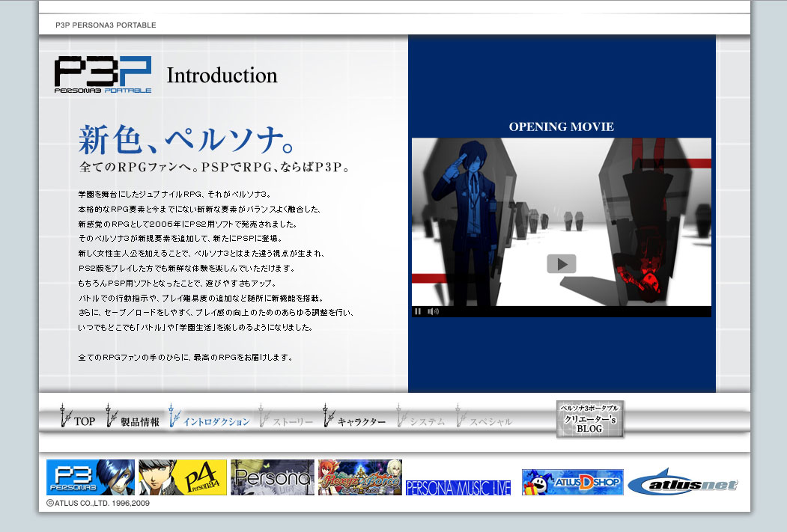This screenshot has width=787, height=532.
Task: Click the opening movie video frame
Action: [561, 221]
